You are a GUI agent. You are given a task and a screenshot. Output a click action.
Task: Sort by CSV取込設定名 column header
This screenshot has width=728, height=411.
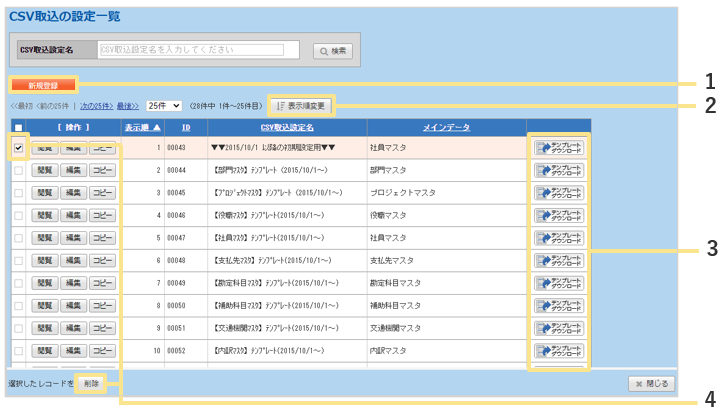pos(287,128)
